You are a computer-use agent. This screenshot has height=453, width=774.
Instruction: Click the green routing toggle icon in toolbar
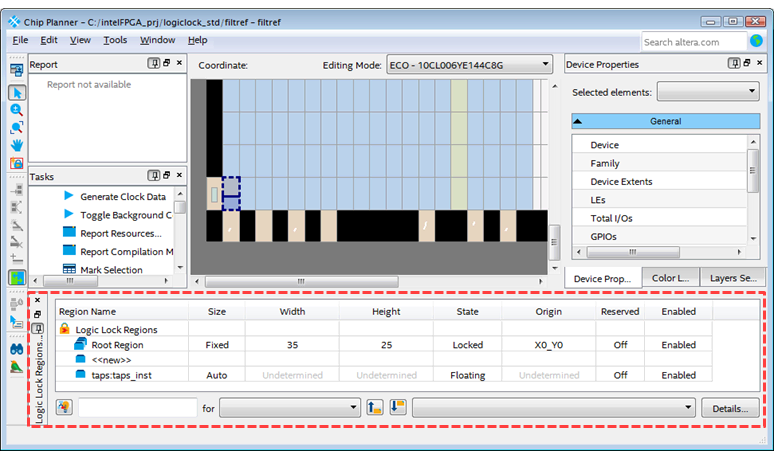tap(16, 277)
